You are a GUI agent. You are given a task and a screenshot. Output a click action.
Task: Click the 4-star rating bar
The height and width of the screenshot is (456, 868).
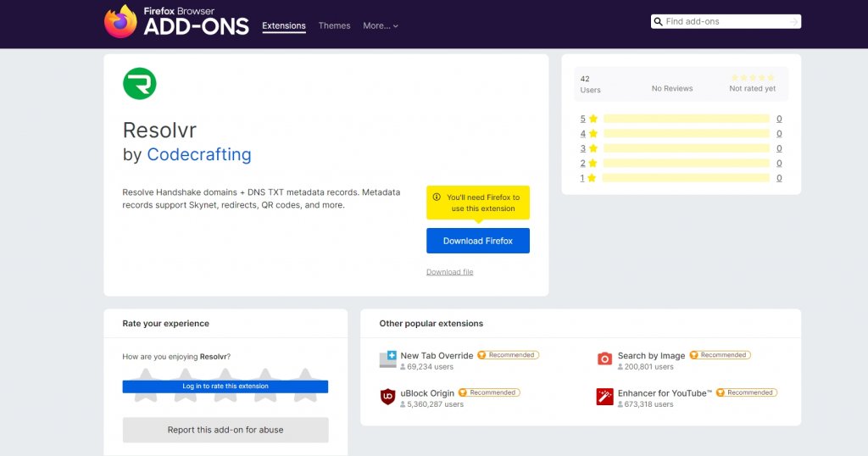click(687, 133)
